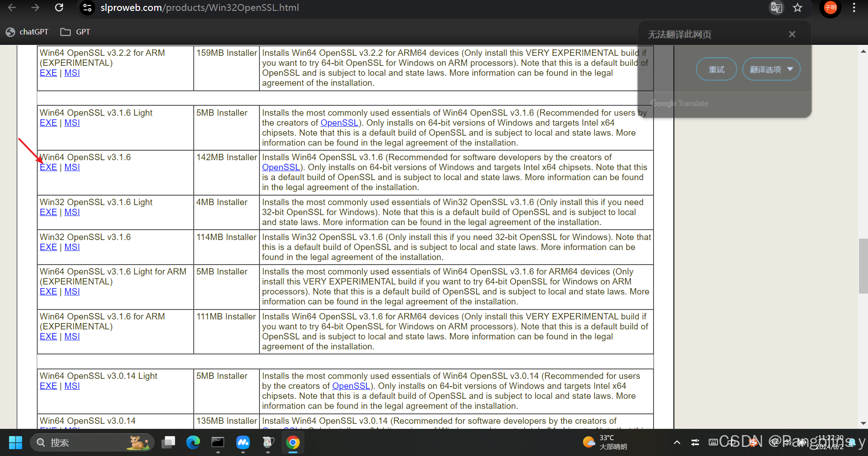Open the chatGPT bookmark
868x456 pixels.
[27, 32]
